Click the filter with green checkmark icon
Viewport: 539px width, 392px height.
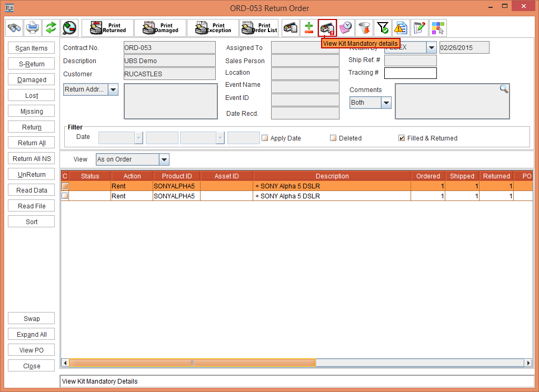[x=383, y=27]
